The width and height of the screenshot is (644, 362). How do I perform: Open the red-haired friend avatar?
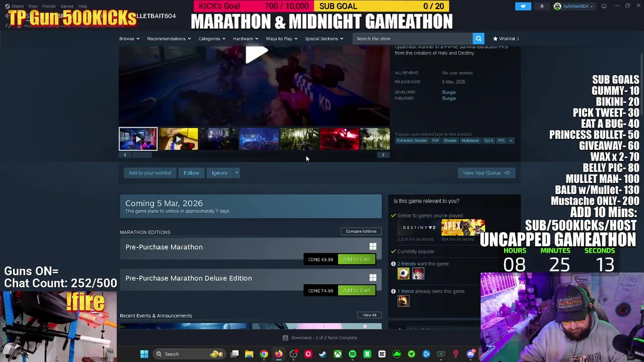pos(418,274)
